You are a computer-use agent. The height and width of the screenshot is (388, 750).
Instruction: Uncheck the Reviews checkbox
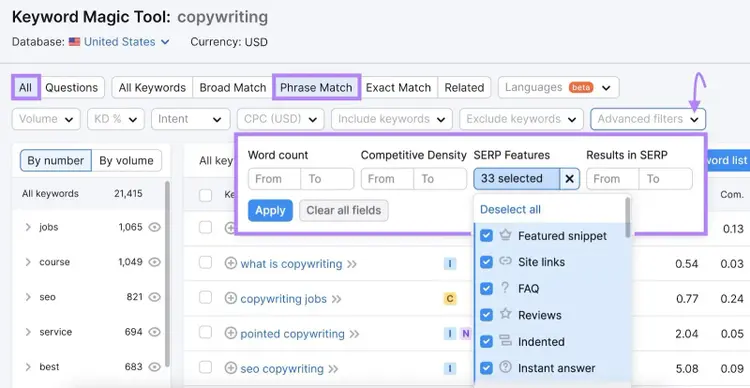point(486,315)
